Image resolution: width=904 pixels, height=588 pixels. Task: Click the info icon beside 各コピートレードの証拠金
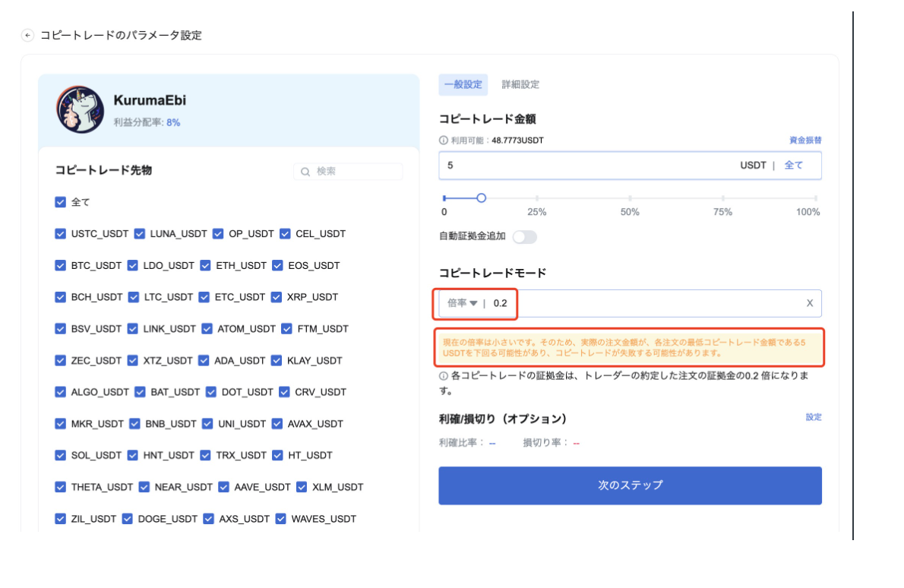tap(444, 376)
